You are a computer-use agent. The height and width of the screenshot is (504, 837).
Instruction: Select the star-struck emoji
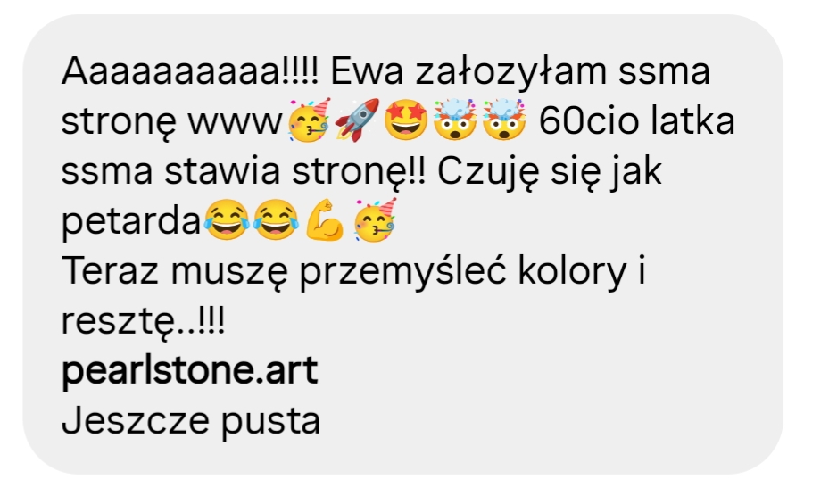[x=406, y=120]
